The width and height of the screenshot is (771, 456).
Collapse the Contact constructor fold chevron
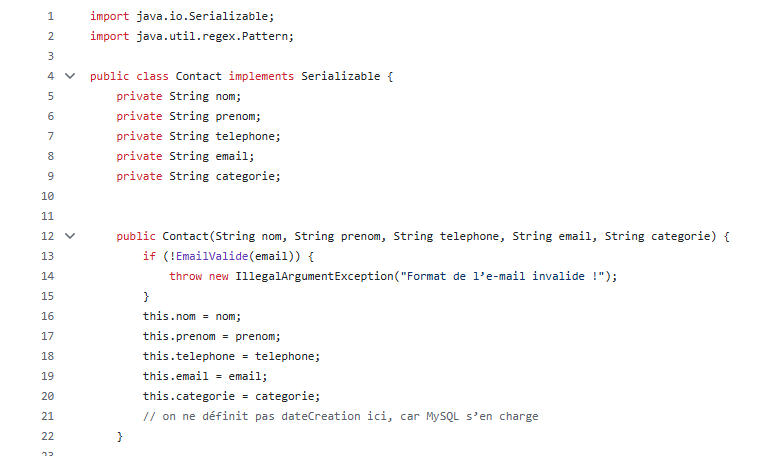[69, 236]
